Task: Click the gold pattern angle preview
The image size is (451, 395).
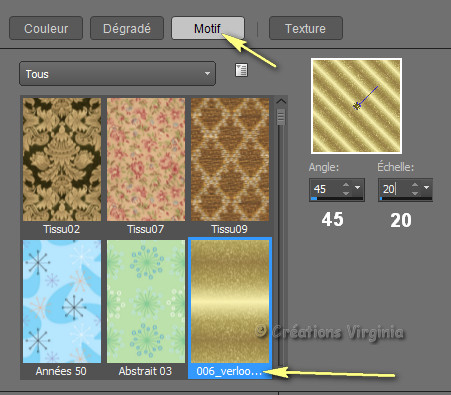Action: 356,106
